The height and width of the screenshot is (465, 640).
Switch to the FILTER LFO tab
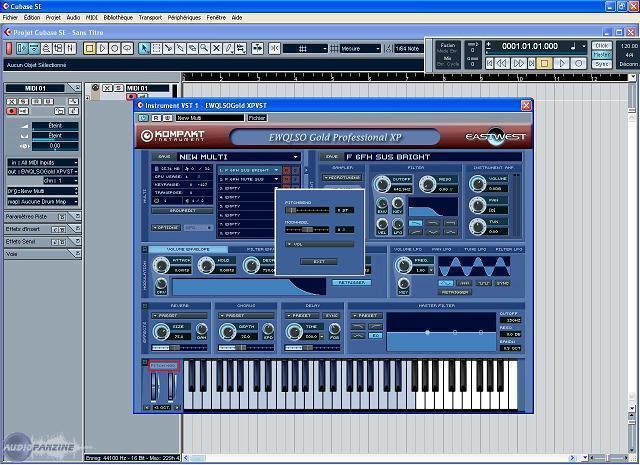(x=507, y=249)
